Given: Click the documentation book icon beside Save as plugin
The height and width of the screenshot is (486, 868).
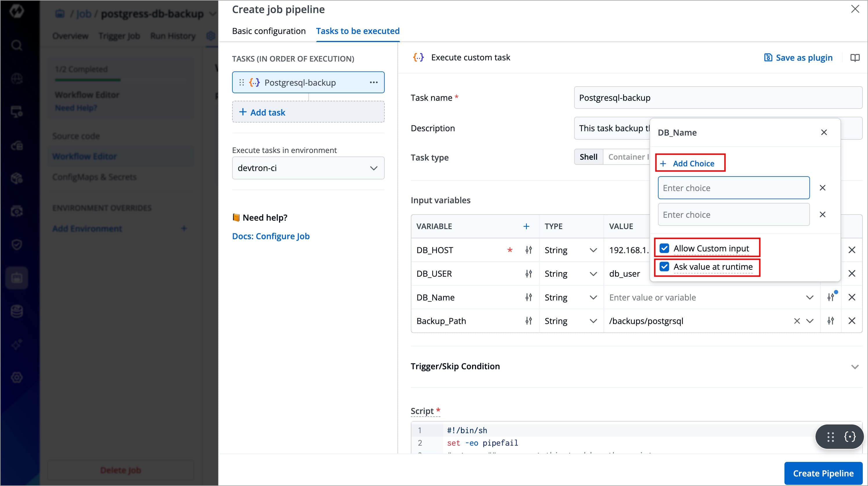Looking at the screenshot, I should [855, 58].
